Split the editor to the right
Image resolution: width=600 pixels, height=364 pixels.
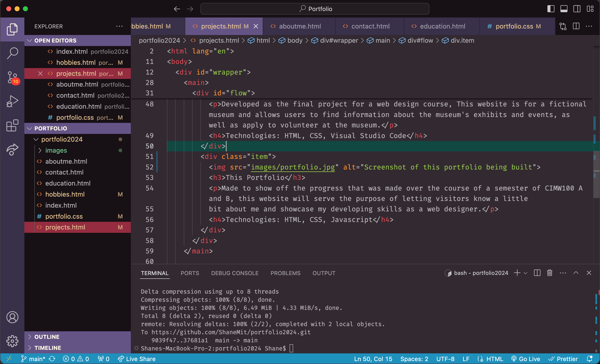point(576,26)
